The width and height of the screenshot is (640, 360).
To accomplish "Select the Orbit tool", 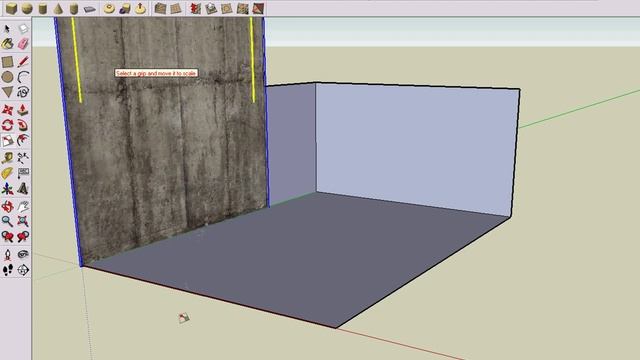I will click(7, 206).
